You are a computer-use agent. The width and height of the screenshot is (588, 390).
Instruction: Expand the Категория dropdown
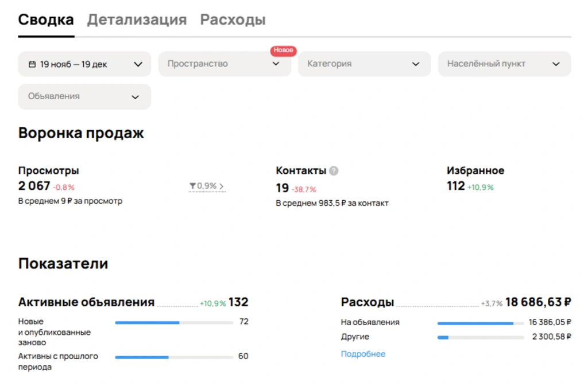point(364,64)
